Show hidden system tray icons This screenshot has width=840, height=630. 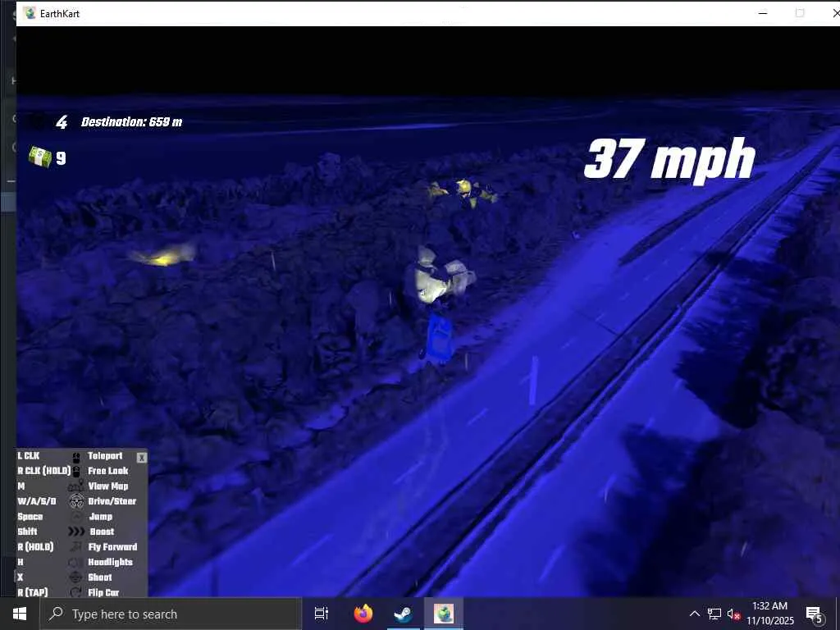coord(694,614)
